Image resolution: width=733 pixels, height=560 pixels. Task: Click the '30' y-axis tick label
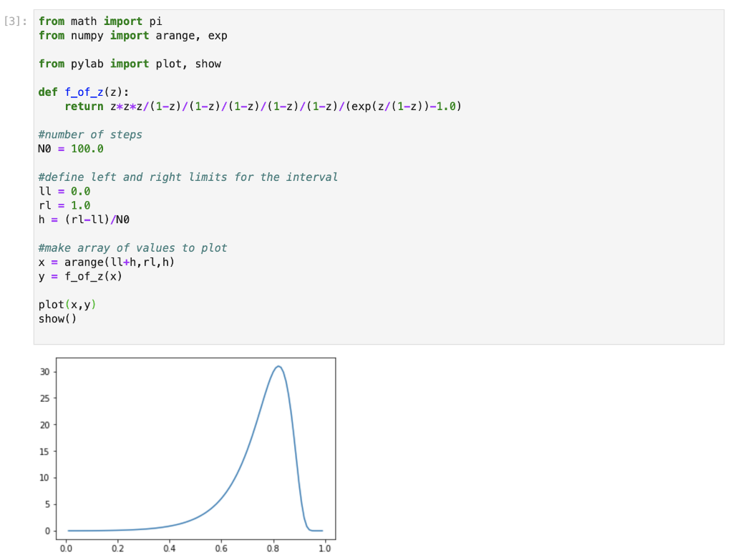coord(44,372)
